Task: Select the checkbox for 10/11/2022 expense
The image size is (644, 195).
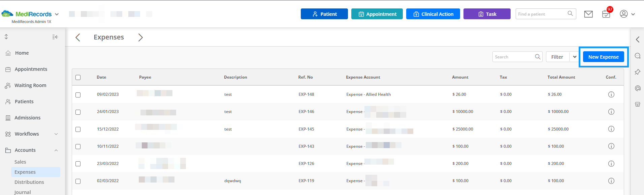Action: [78, 146]
